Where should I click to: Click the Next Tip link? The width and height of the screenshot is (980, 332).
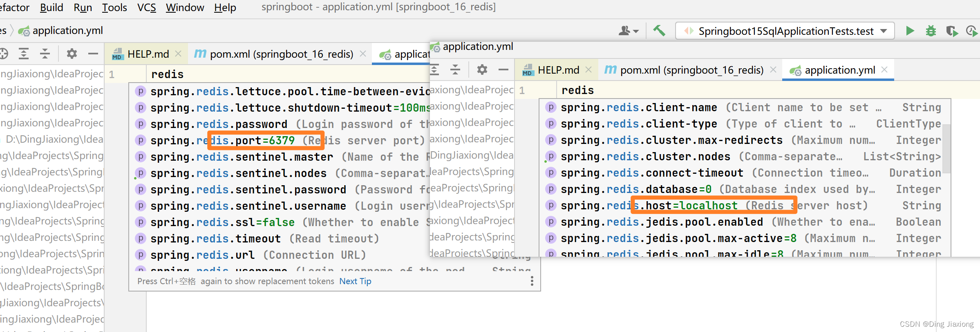355,281
